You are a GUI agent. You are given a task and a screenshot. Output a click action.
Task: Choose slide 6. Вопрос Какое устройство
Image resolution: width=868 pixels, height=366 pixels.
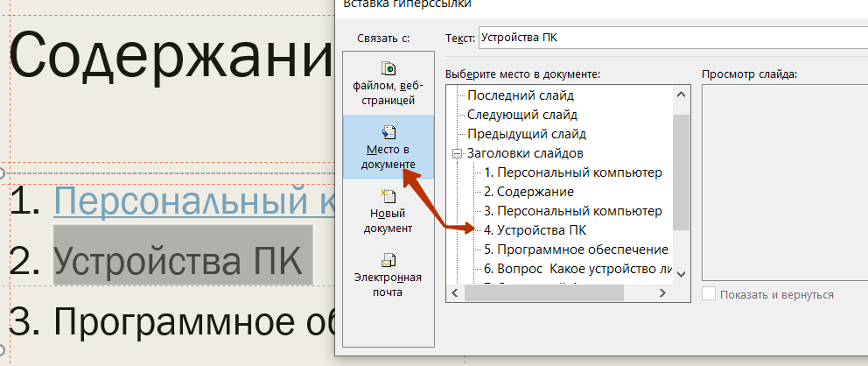(x=577, y=269)
